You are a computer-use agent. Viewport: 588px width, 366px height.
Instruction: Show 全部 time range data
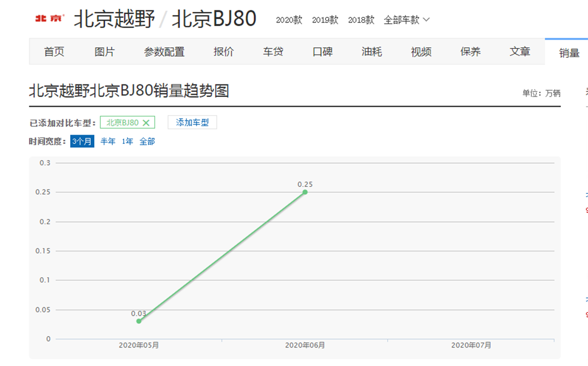tap(147, 142)
